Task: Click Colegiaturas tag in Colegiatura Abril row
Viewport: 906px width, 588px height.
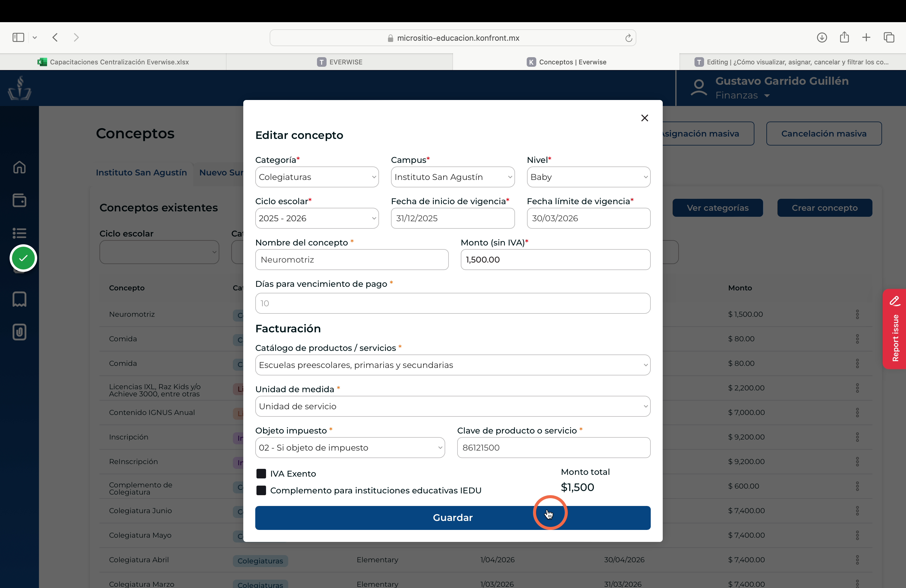Action: point(260,561)
